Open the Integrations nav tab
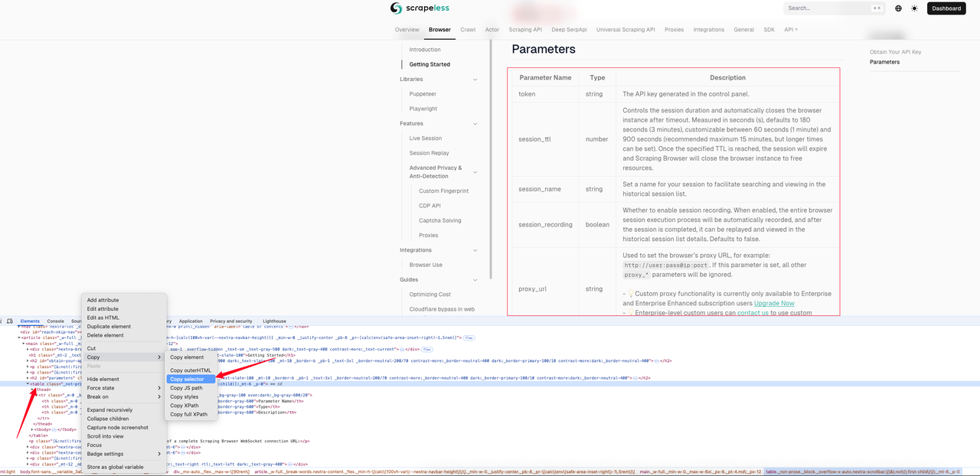 [709, 30]
